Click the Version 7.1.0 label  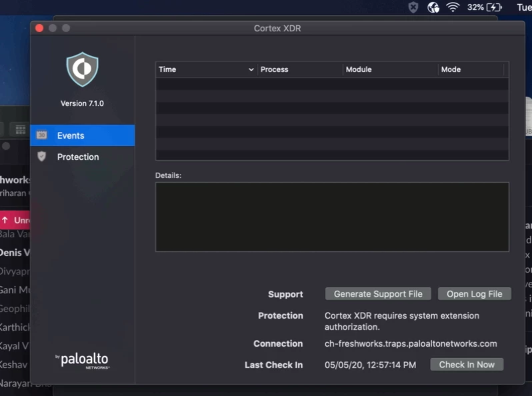[82, 103]
